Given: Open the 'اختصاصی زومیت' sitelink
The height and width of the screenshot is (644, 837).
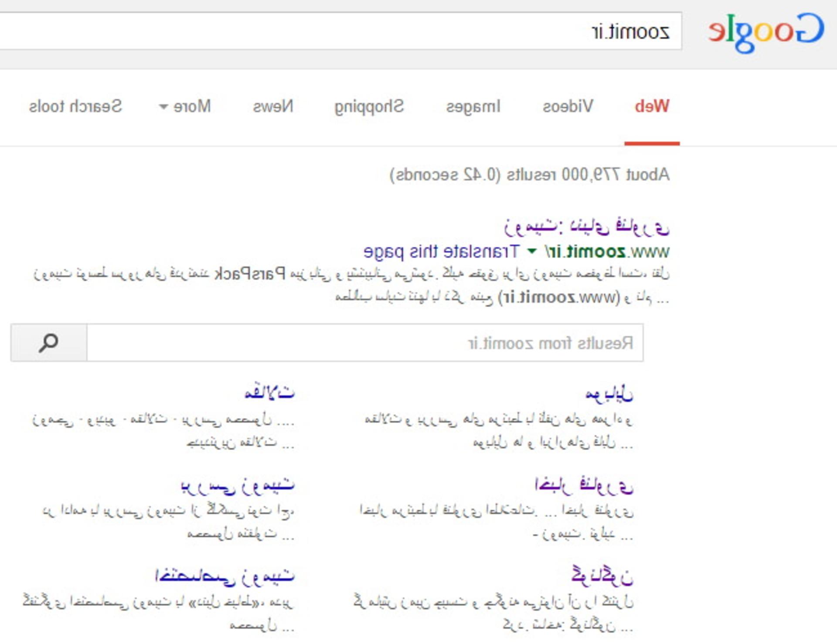Looking at the screenshot, I should click(225, 576).
